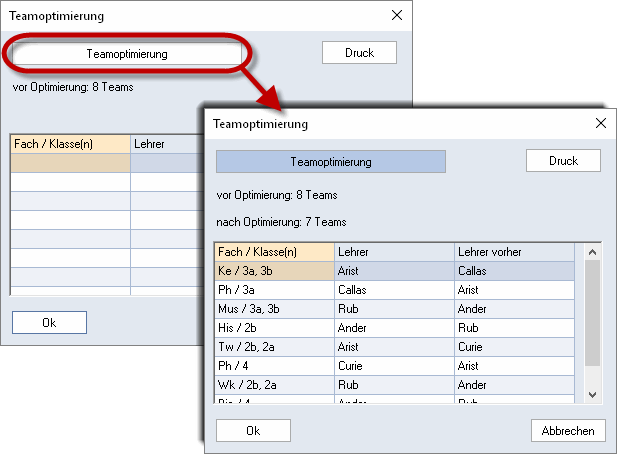Click the circled Teamoptimierung button in back dialog

point(127,54)
